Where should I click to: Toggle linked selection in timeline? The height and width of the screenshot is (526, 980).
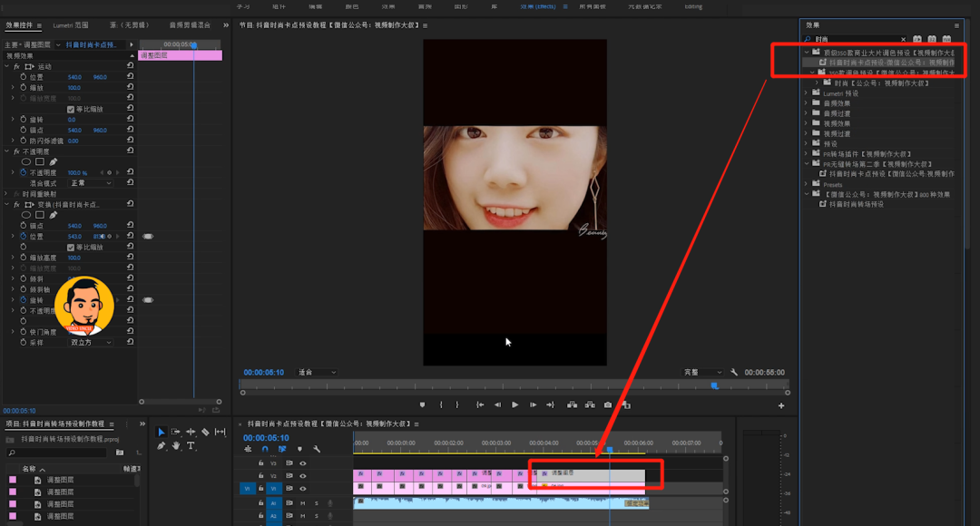click(x=282, y=449)
